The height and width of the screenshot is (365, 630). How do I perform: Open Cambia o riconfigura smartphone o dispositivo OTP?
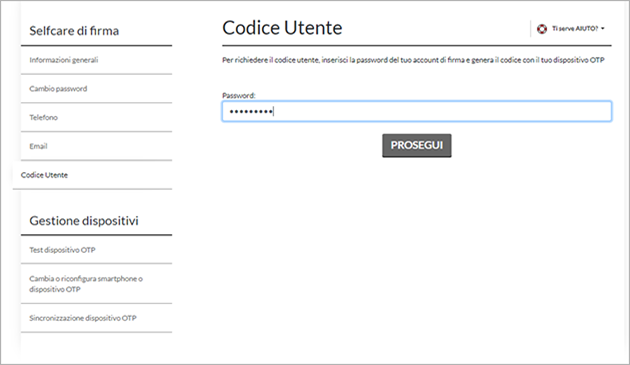tap(96, 284)
